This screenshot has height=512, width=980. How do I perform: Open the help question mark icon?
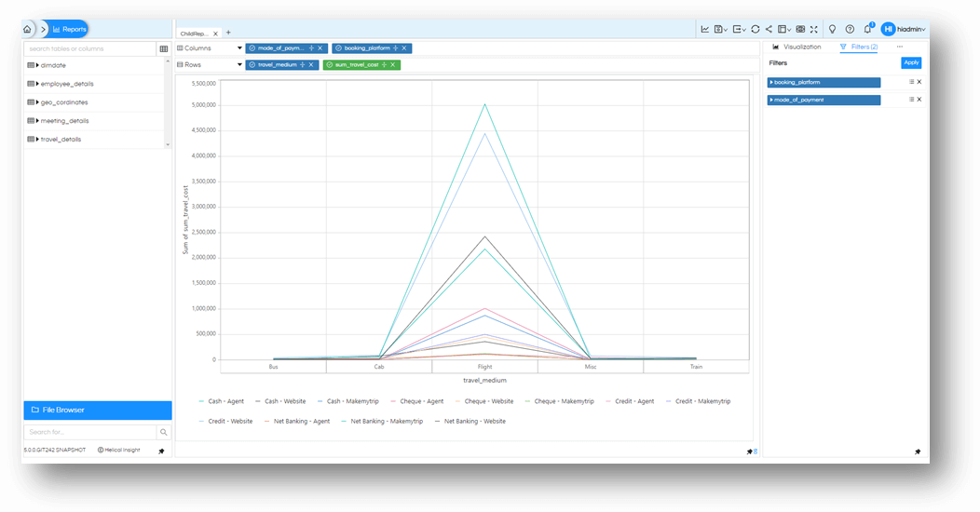[x=850, y=29]
